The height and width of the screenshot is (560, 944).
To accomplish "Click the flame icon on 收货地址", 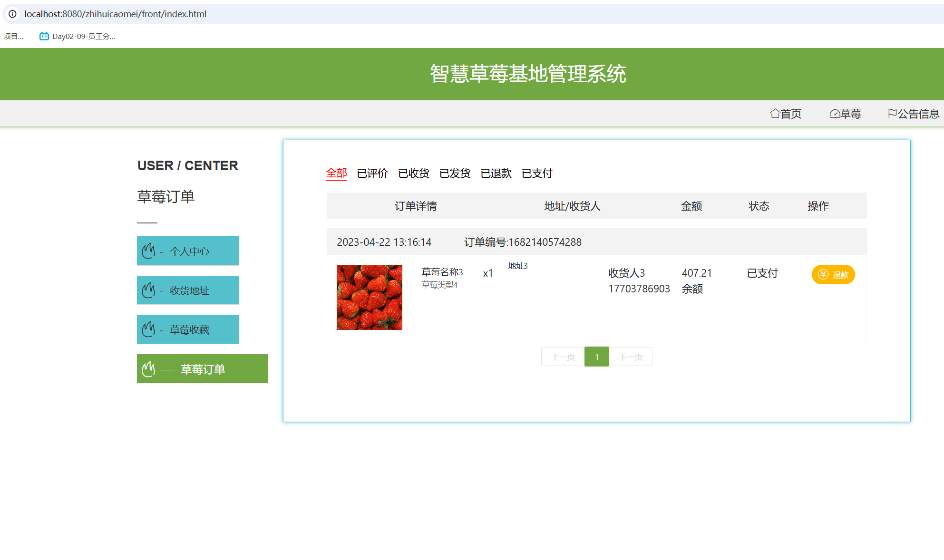I will point(149,290).
